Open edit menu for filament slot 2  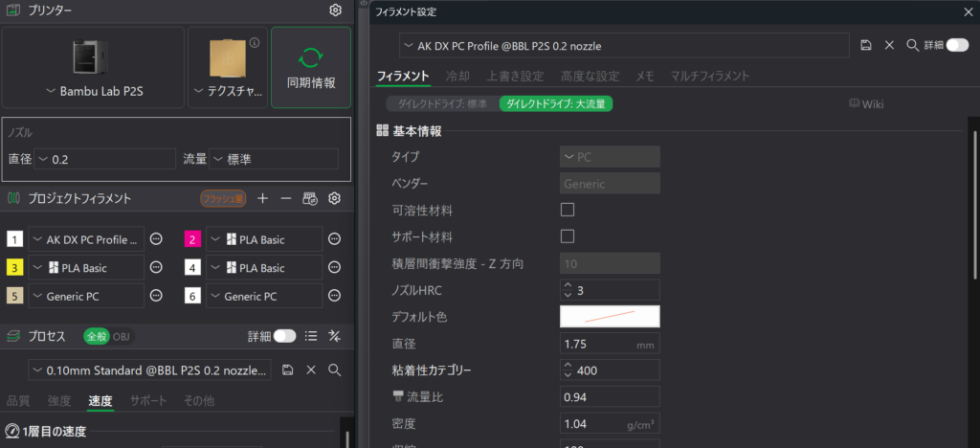(x=334, y=239)
